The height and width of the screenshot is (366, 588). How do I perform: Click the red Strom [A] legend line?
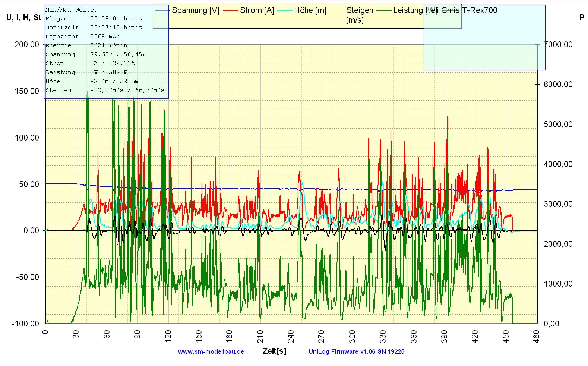tap(231, 10)
